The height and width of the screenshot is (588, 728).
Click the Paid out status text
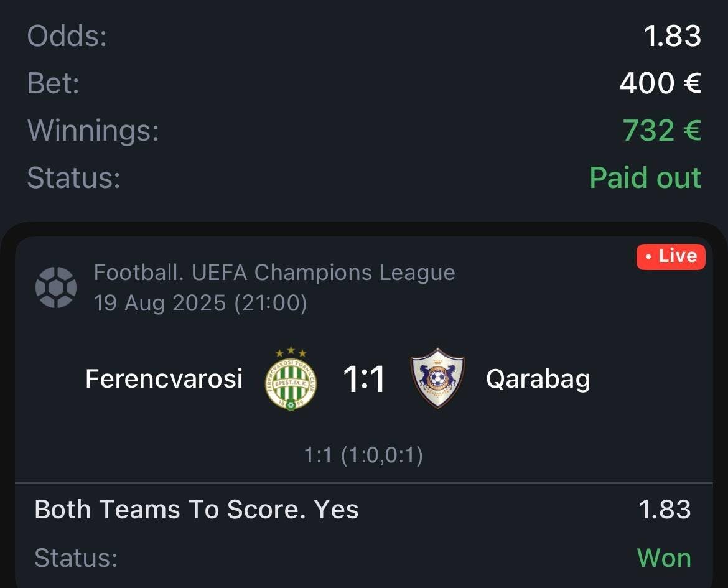645,177
